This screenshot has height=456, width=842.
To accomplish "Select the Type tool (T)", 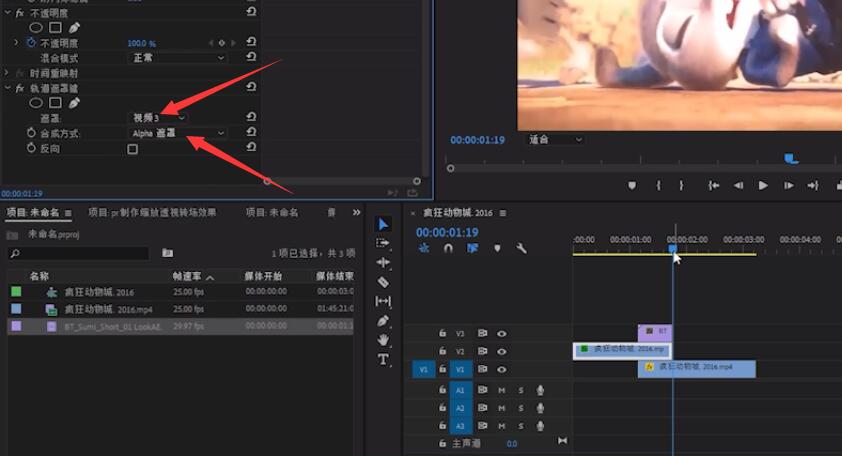I will pos(383,359).
